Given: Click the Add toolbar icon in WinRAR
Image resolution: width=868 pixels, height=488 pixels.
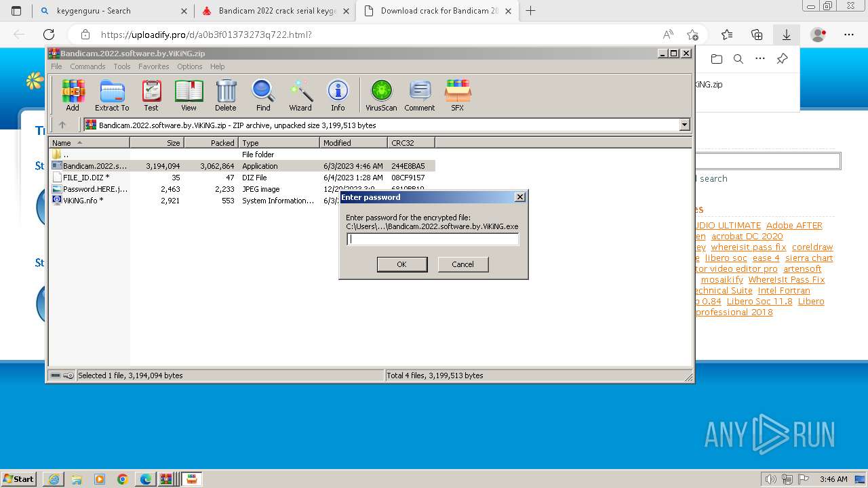Looking at the screenshot, I should (x=73, y=96).
